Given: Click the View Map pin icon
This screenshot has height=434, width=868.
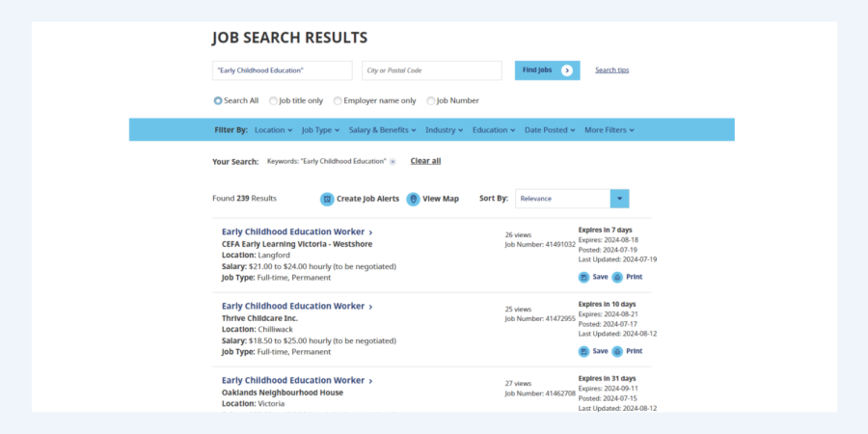Looking at the screenshot, I should pos(413,199).
